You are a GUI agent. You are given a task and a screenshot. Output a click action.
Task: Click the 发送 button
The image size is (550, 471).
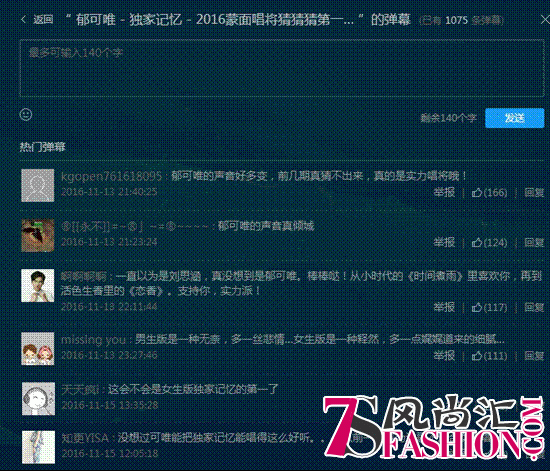(x=515, y=118)
